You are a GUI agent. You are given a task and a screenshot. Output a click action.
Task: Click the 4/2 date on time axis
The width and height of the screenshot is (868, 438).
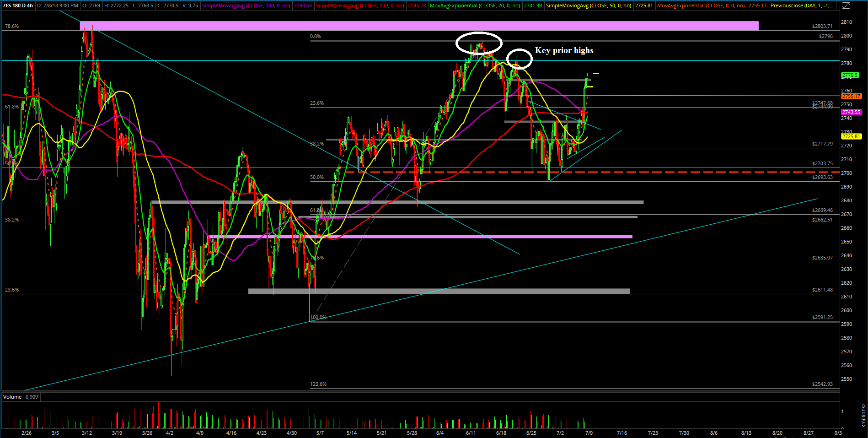tap(170, 433)
